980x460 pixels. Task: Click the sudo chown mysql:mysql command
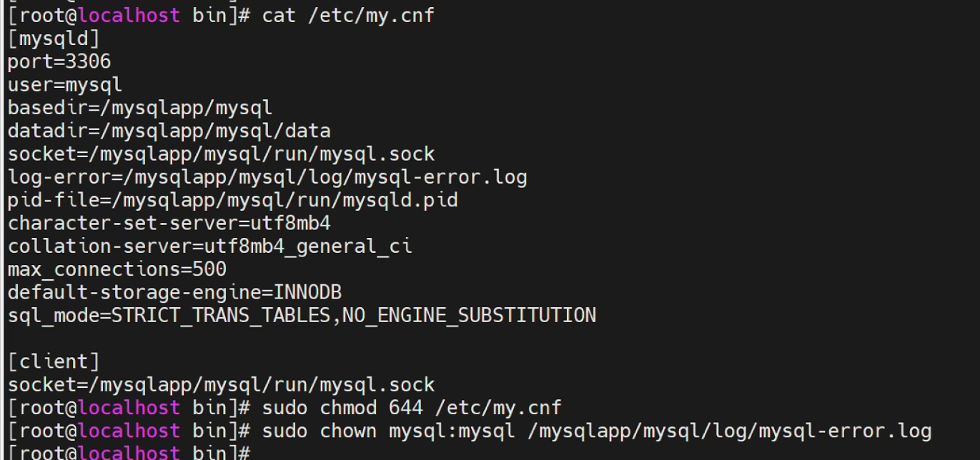click(597, 431)
